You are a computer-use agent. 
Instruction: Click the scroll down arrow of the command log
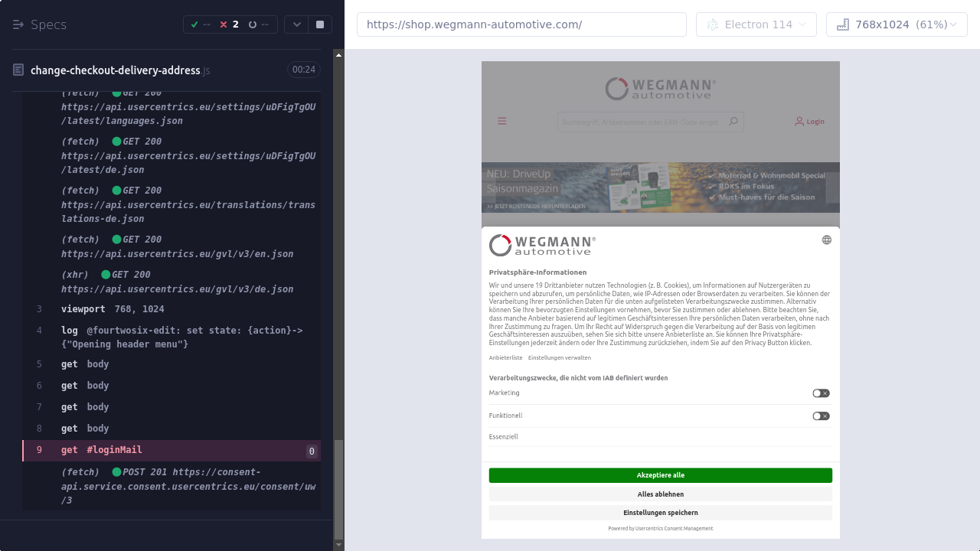click(x=339, y=545)
